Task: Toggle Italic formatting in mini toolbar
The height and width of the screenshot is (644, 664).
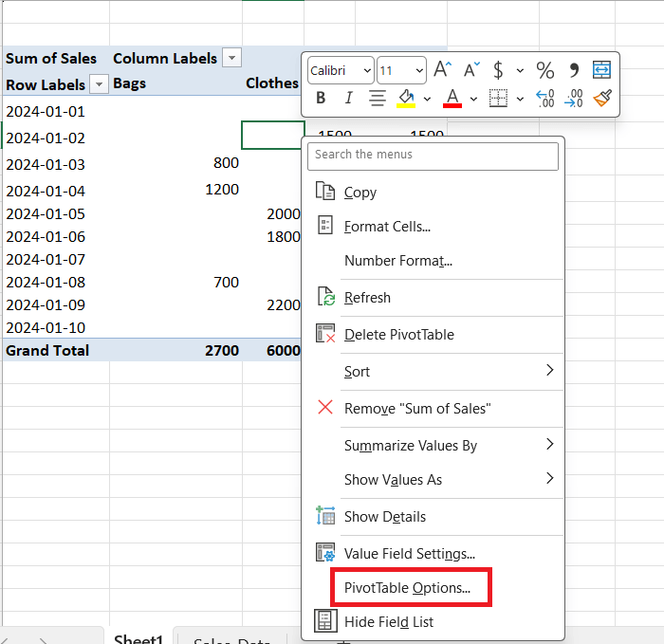Action: point(348,98)
